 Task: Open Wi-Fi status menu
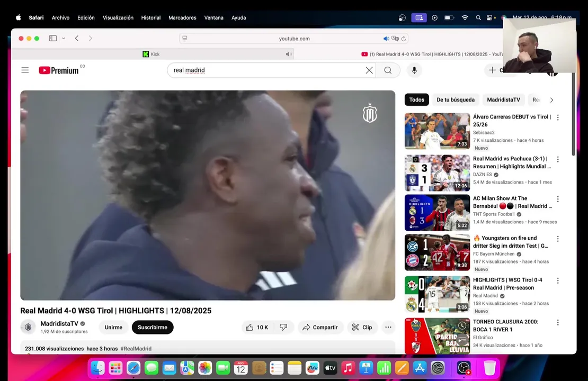pyautogui.click(x=465, y=17)
